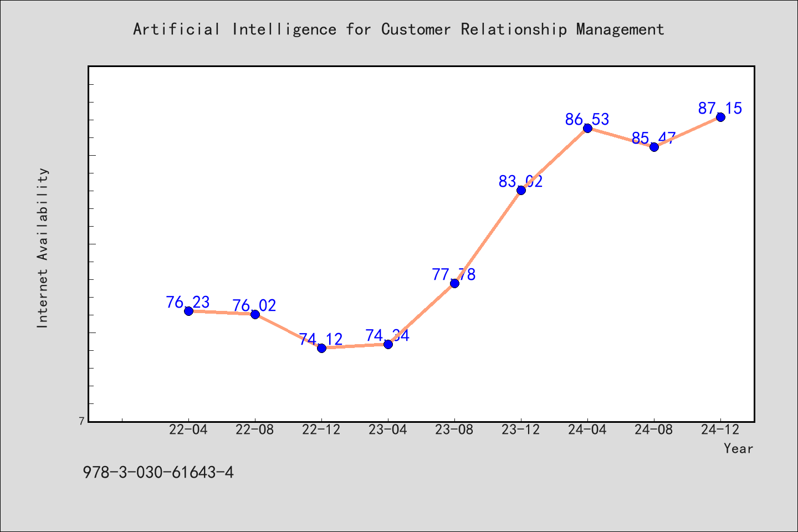The width and height of the screenshot is (798, 532).
Task: Click the 23-12 x-axis tick label
Action: click(521, 430)
